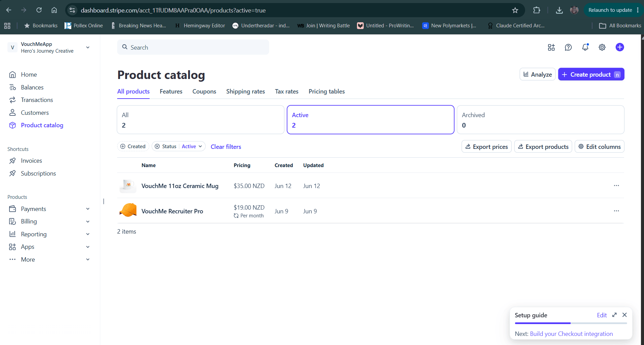
Task: Click Clear filters
Action: 226,147
